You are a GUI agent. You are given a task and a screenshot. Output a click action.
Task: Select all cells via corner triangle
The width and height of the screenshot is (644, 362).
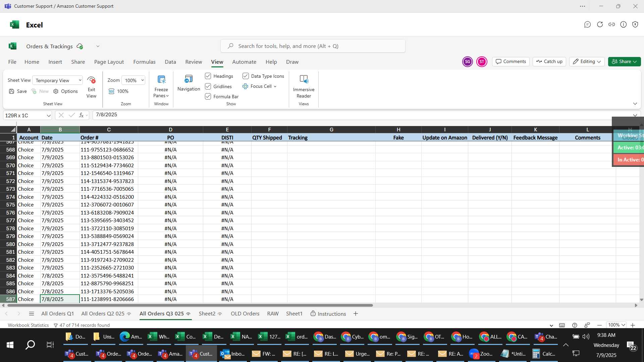(x=13, y=130)
